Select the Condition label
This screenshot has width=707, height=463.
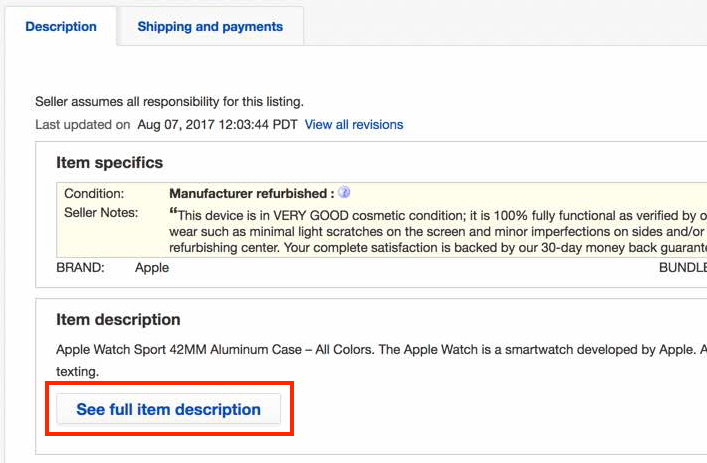[x=94, y=193]
